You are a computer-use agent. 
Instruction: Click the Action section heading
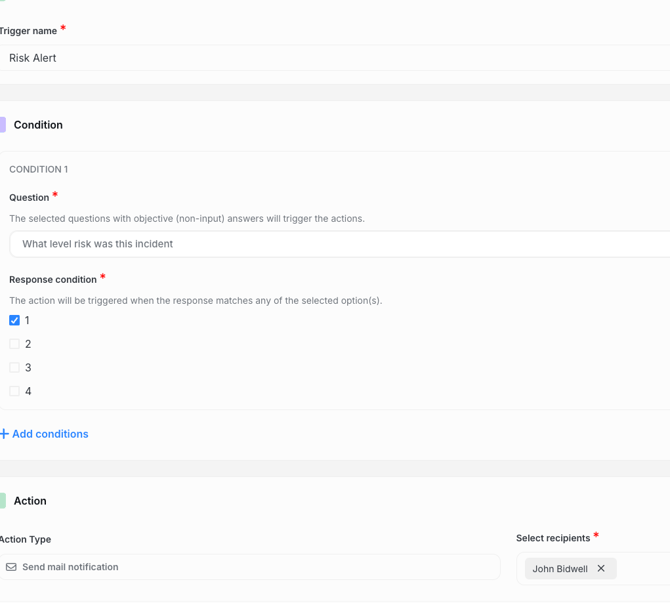pyautogui.click(x=30, y=501)
